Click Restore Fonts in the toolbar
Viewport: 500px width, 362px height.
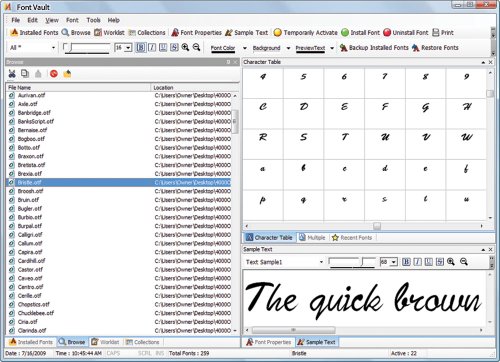point(435,48)
